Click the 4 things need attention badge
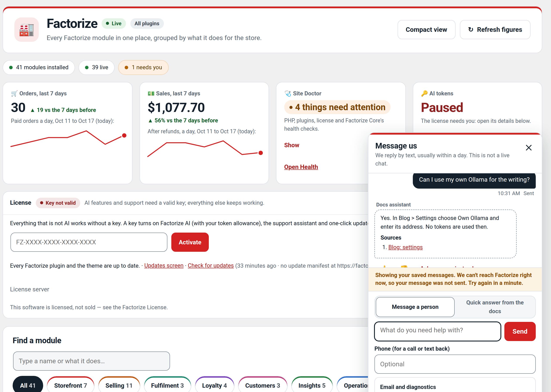Viewport: 551px width, 392px height. 337,107
